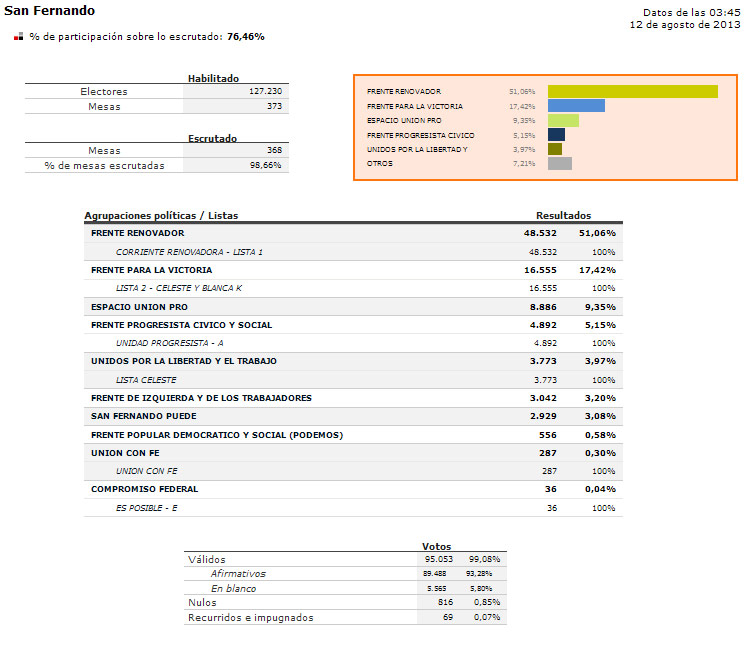Screen dimensions: 750x645
Task: Select the blue Frente para la Victoria bar
Action: pos(576,106)
